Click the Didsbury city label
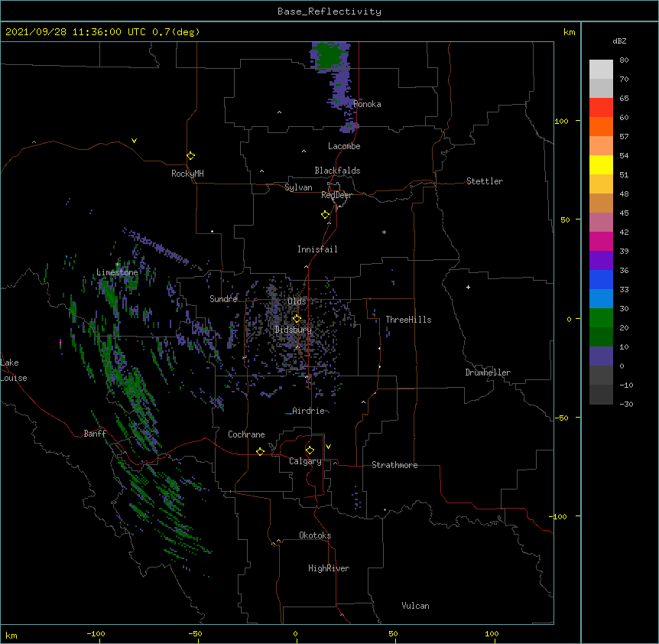Image resolution: width=659 pixels, height=644 pixels. pyautogui.click(x=293, y=330)
